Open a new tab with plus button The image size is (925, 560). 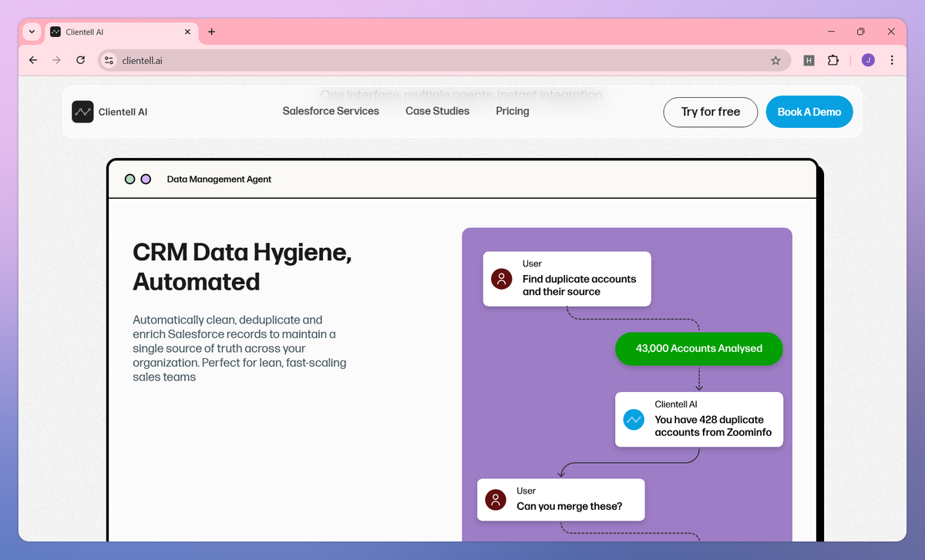[212, 32]
